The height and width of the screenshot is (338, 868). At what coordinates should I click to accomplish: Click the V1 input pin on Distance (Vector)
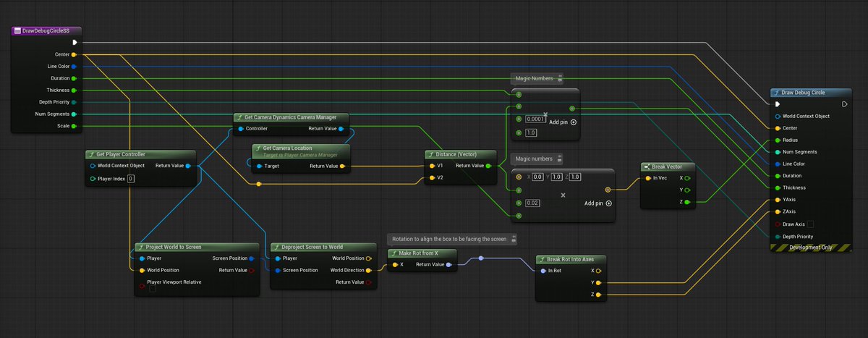[431, 166]
